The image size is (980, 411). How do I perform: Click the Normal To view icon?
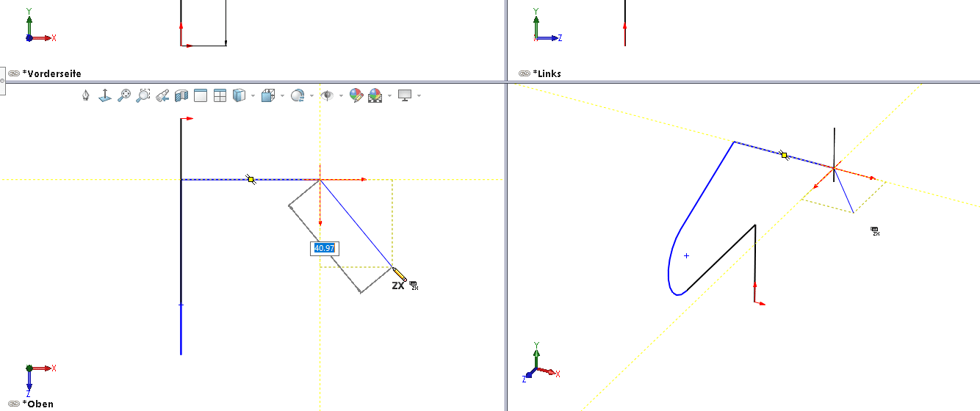105,95
